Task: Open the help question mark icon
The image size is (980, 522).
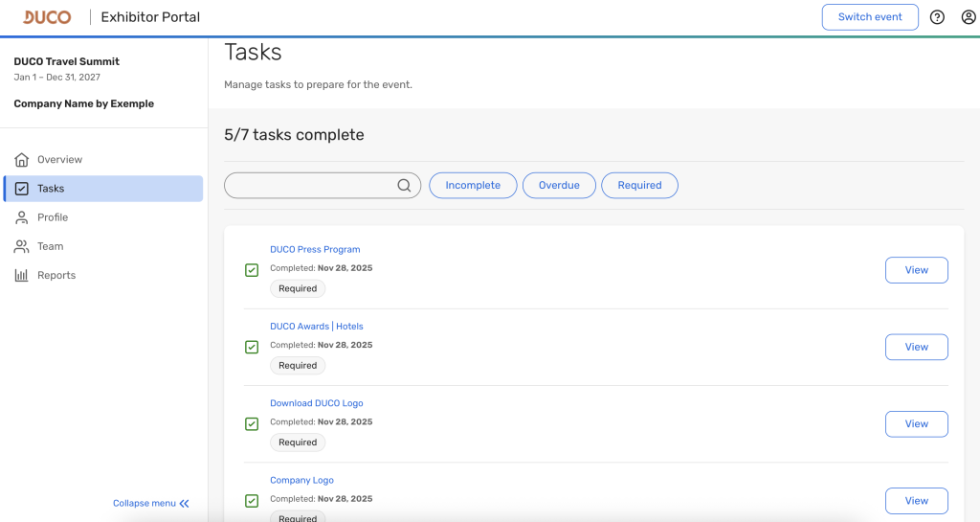Action: 937,17
